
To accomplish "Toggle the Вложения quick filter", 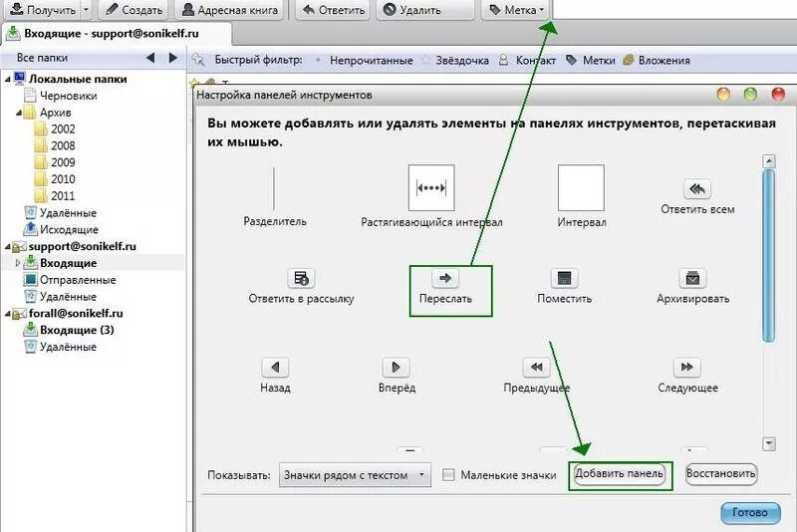I will (657, 60).
